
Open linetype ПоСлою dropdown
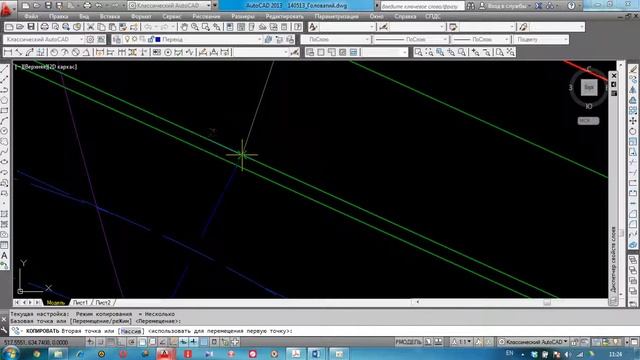(411, 40)
